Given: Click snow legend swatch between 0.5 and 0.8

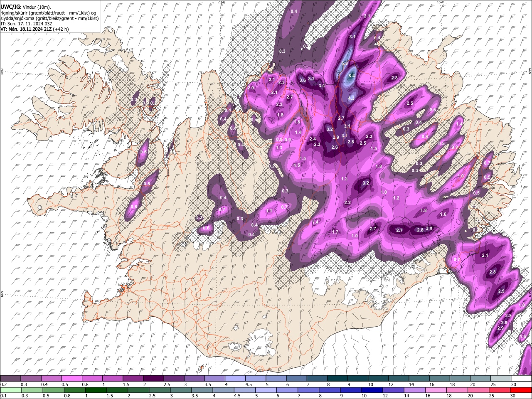Looking at the screenshot, I should [x=72, y=379].
